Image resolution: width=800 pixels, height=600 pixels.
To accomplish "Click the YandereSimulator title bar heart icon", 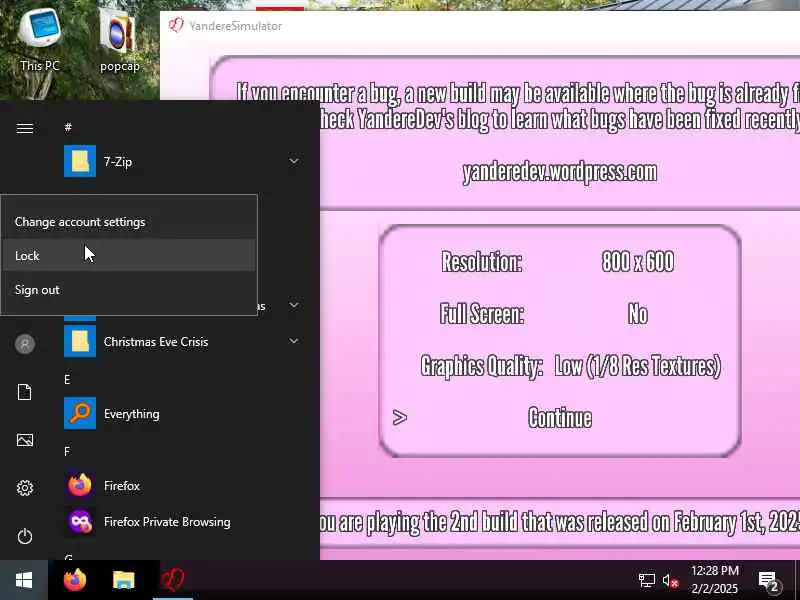I will [x=176, y=26].
